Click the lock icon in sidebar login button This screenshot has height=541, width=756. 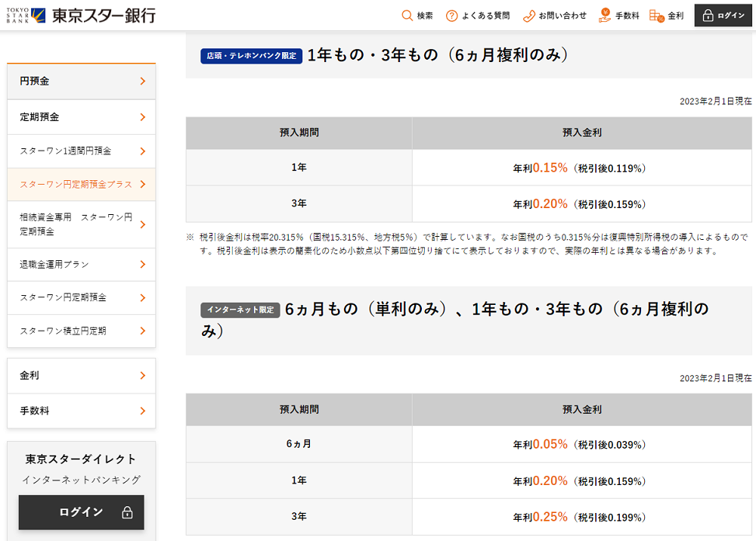[127, 512]
